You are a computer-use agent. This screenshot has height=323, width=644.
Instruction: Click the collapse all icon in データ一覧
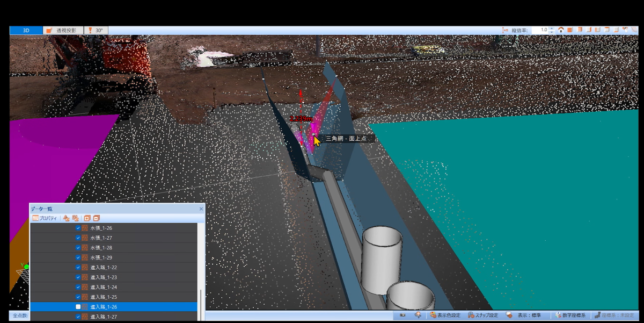pyautogui.click(x=97, y=218)
